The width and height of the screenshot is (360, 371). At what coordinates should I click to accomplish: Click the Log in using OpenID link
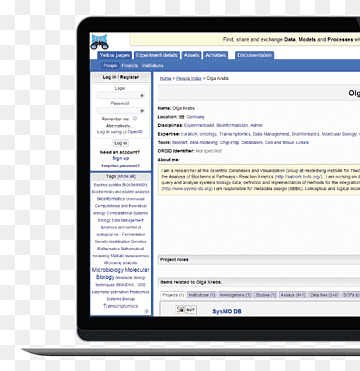(x=120, y=132)
